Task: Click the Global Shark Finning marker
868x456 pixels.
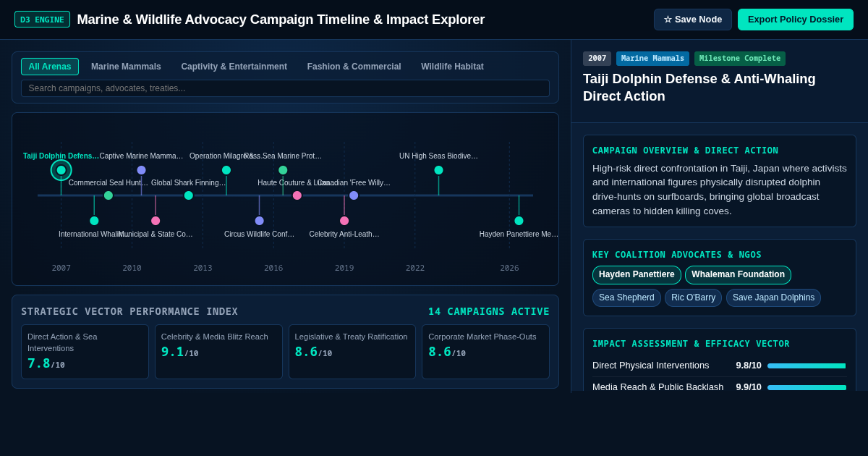Action: point(189,195)
